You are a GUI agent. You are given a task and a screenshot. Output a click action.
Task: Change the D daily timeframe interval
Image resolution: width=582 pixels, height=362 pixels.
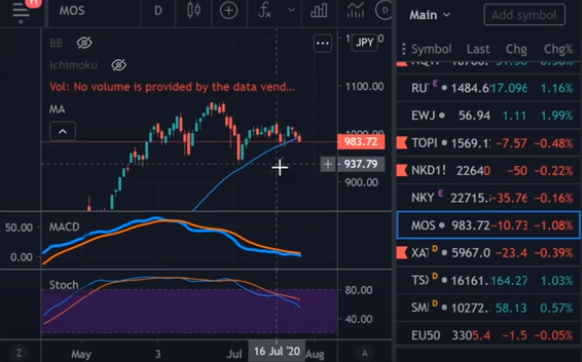pos(158,10)
